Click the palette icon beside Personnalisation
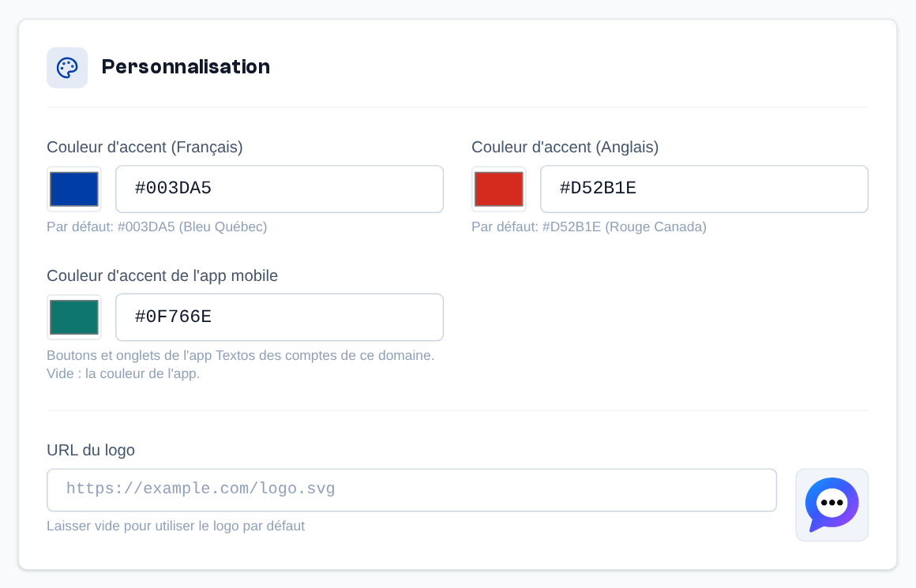The image size is (916, 588). [x=67, y=68]
